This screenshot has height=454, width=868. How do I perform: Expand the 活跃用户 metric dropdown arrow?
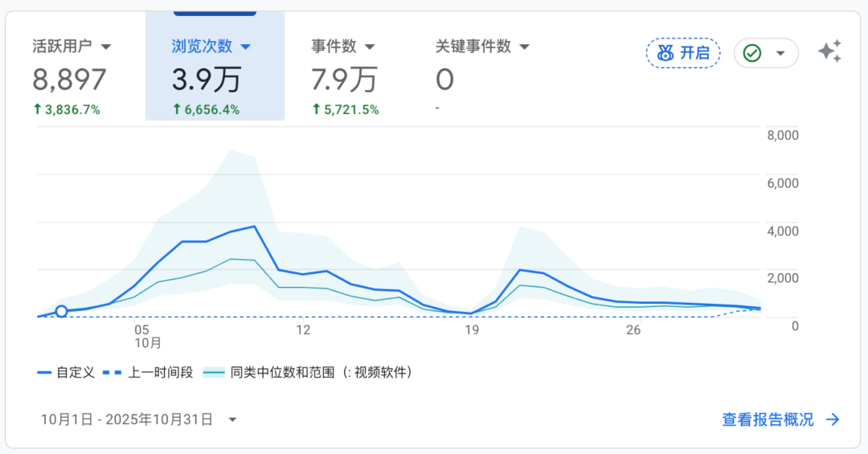(x=106, y=47)
